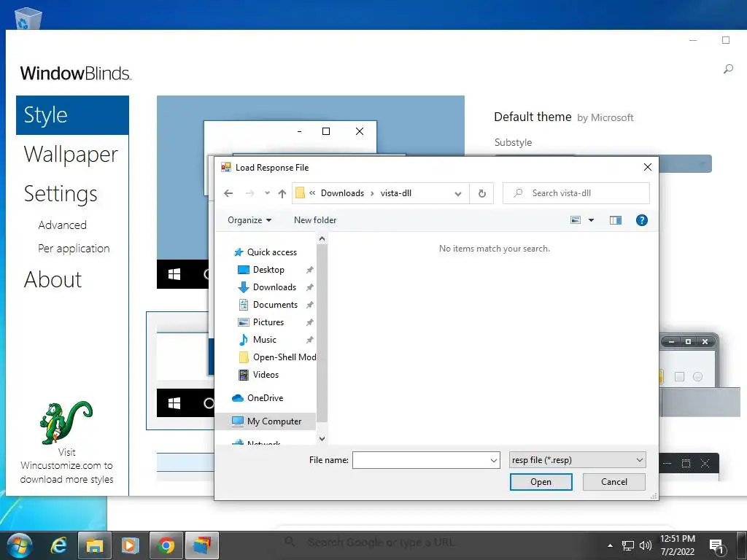This screenshot has width=747, height=560.
Task: Open Google Chrome from taskbar
Action: pyautogui.click(x=166, y=545)
